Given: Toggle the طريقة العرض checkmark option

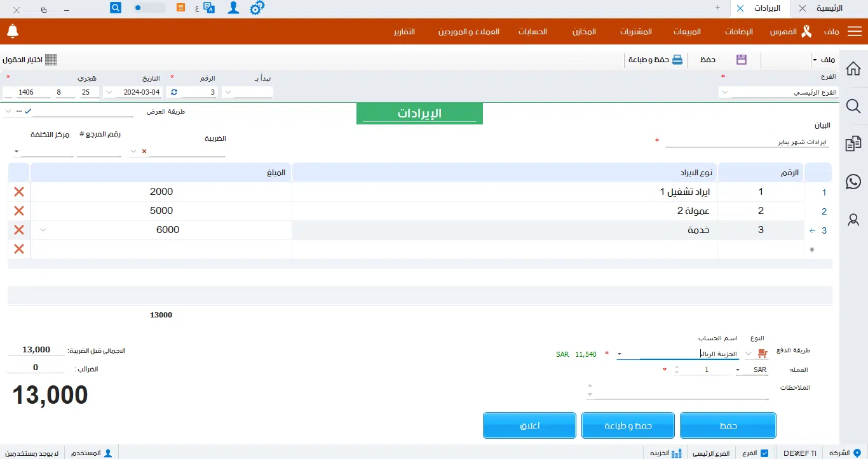Looking at the screenshot, I should (x=28, y=111).
